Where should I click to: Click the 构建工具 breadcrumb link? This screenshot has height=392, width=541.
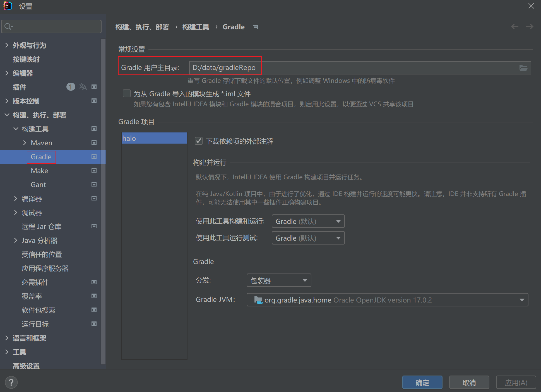[x=196, y=27]
